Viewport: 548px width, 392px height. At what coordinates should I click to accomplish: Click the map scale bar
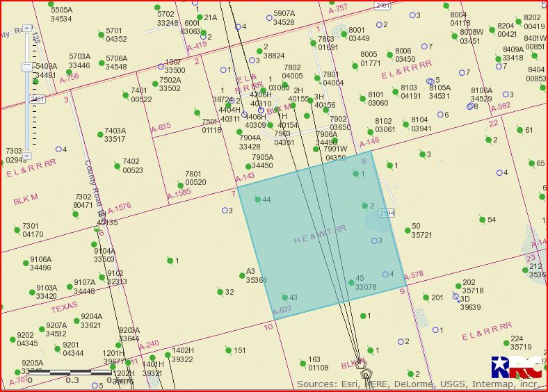[x=70, y=373]
